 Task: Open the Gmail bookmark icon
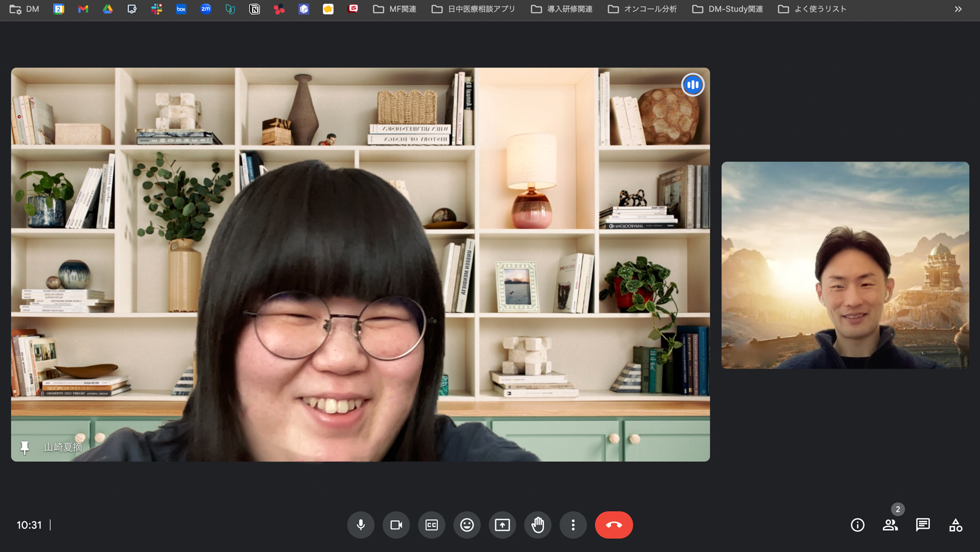(x=83, y=9)
